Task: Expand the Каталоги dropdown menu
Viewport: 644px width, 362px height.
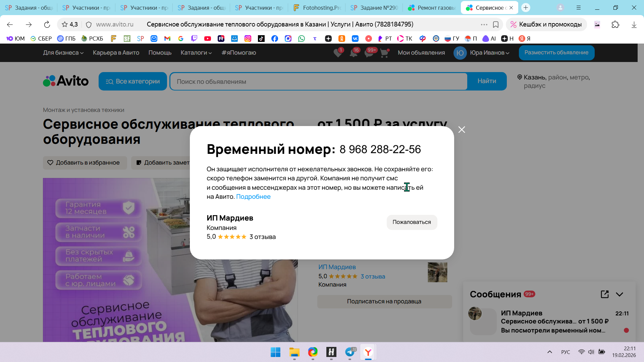Action: (x=196, y=53)
